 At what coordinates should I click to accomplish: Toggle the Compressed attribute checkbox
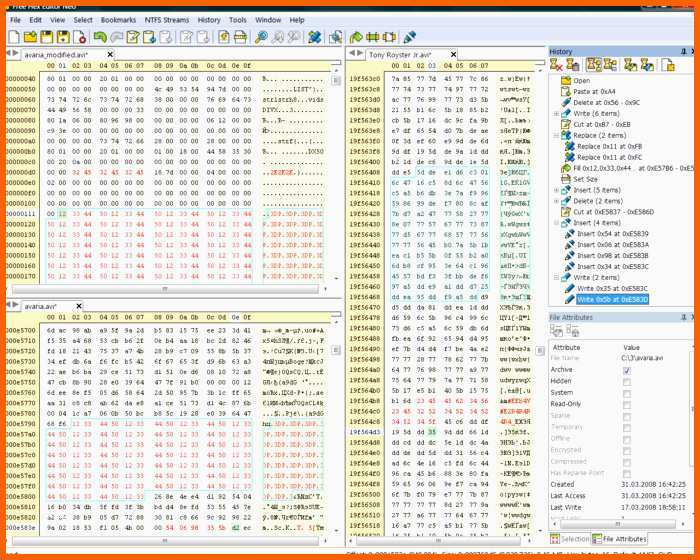click(627, 462)
